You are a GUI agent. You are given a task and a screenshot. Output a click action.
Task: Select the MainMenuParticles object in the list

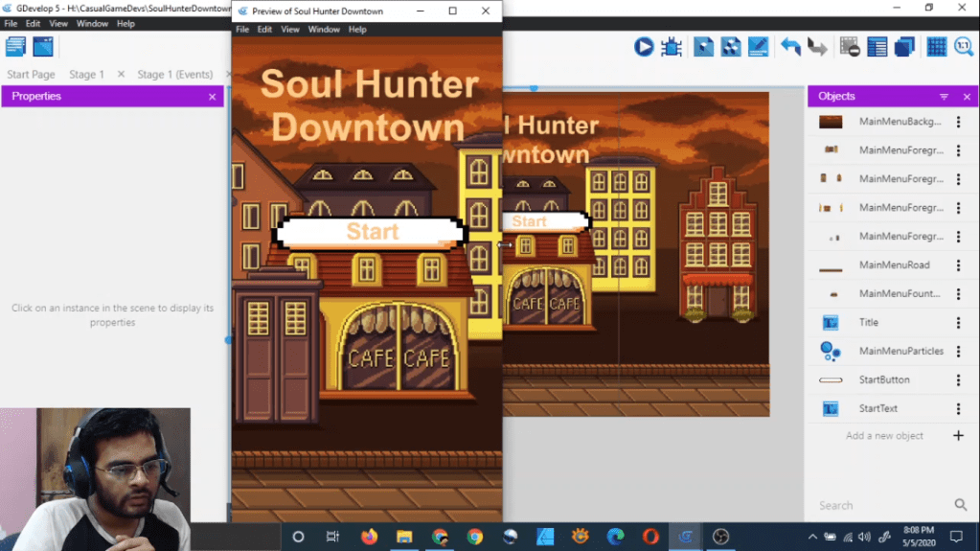(900, 352)
